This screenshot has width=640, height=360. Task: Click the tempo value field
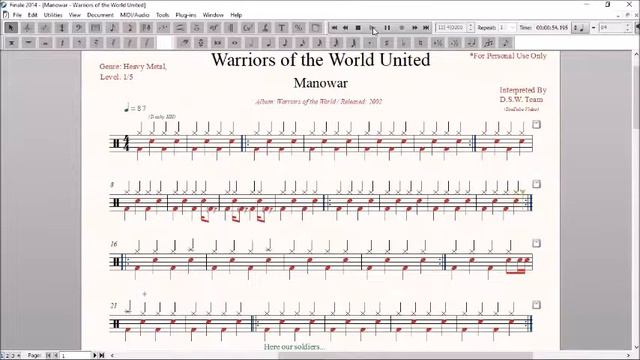click(x=612, y=28)
